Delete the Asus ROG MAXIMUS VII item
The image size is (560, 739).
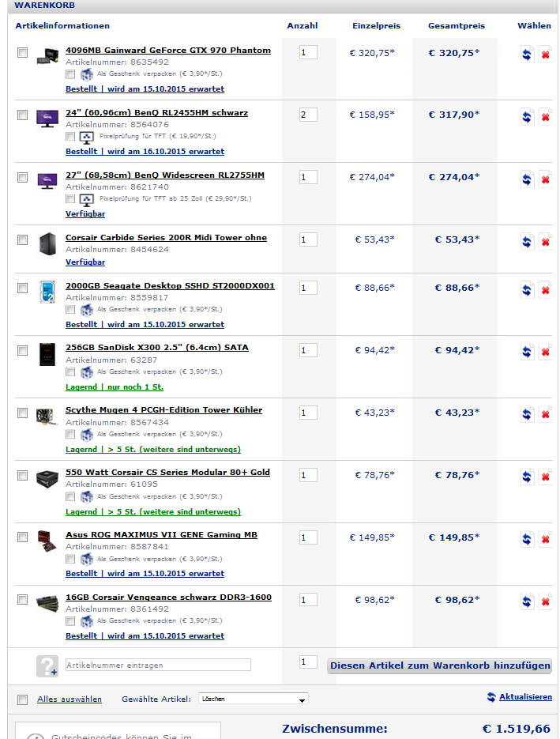click(x=545, y=540)
